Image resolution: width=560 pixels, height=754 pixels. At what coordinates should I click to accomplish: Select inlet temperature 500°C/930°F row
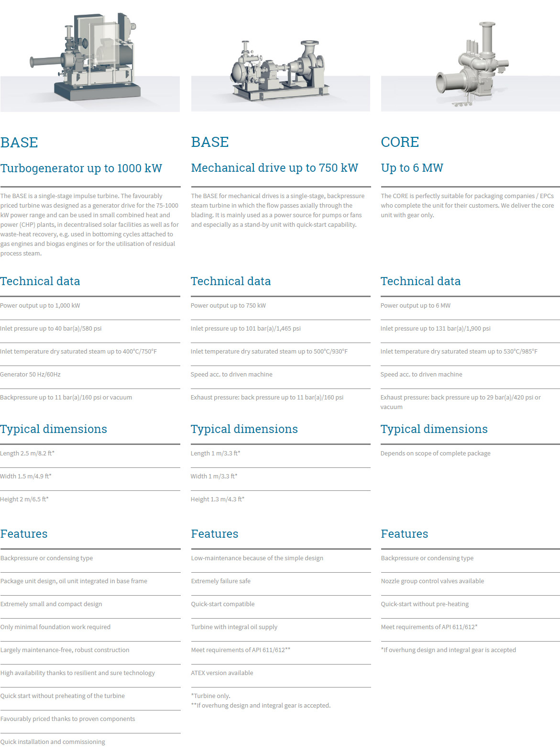269,352
